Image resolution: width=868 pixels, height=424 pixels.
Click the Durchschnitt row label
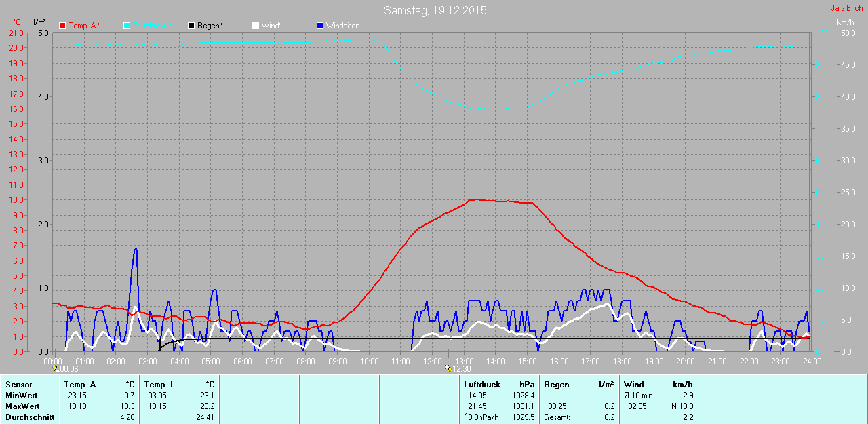[x=30, y=417]
